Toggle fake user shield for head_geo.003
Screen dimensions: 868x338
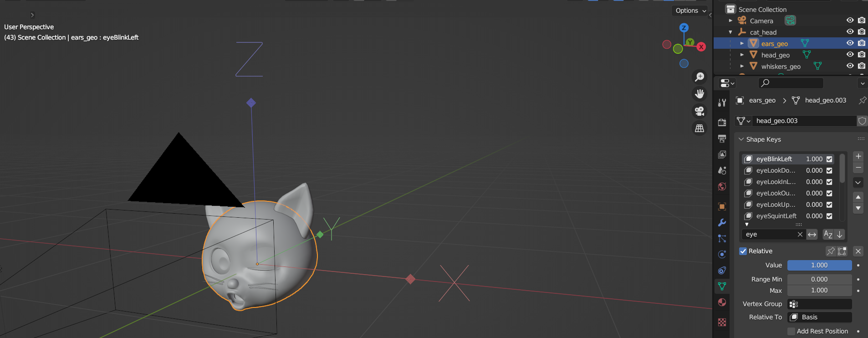point(862,121)
